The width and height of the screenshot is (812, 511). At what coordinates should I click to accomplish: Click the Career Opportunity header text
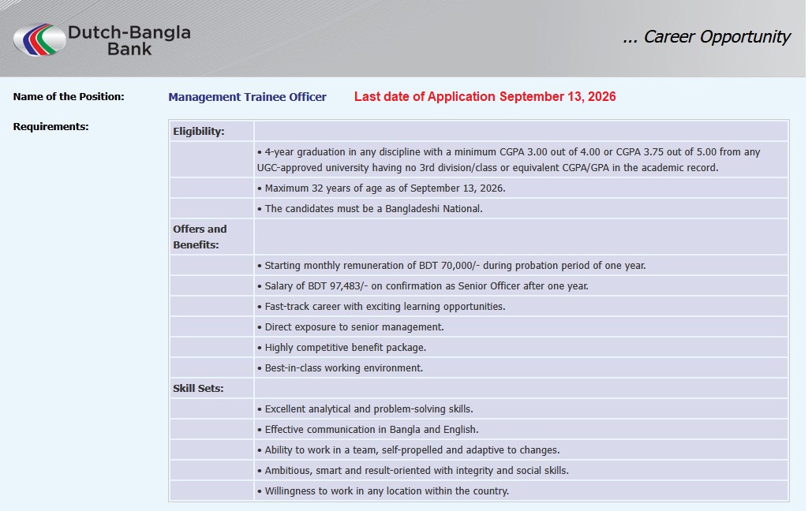point(706,37)
